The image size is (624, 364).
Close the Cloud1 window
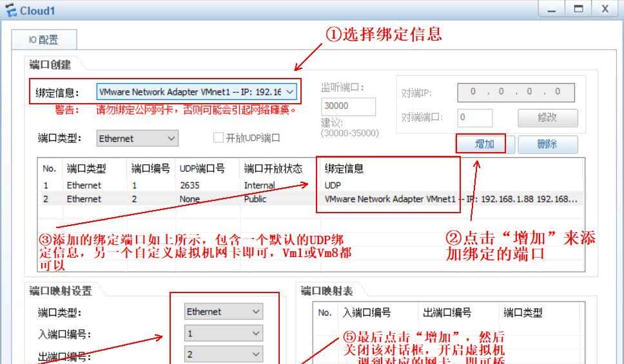(x=605, y=9)
